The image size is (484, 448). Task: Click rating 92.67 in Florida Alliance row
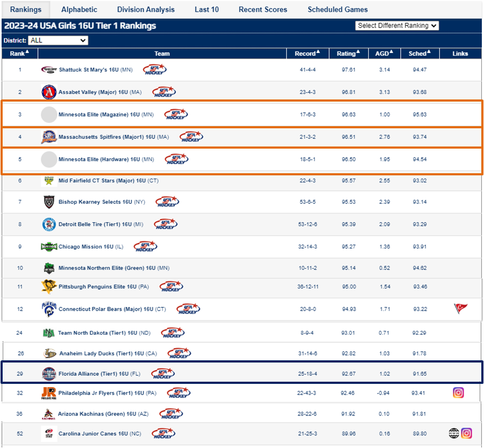(x=348, y=374)
